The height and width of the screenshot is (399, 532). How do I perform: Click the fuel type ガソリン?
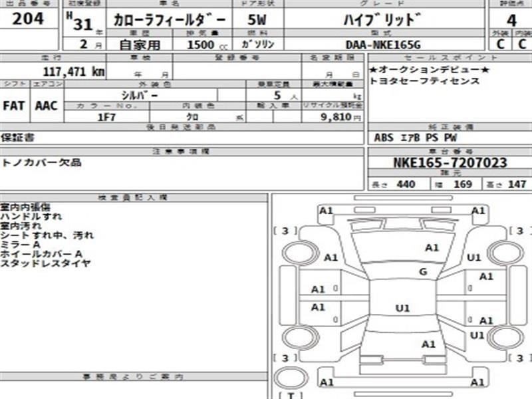(x=257, y=44)
